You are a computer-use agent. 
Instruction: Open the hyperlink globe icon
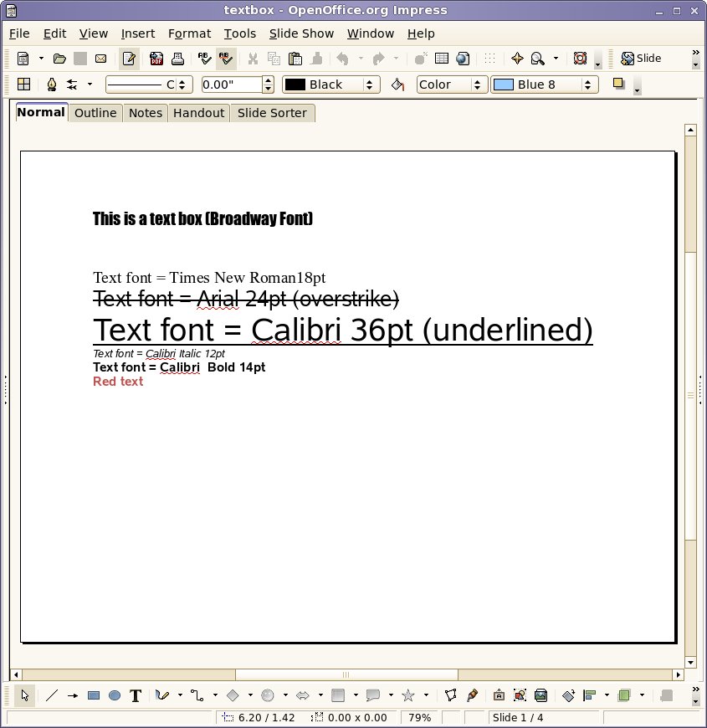463,59
